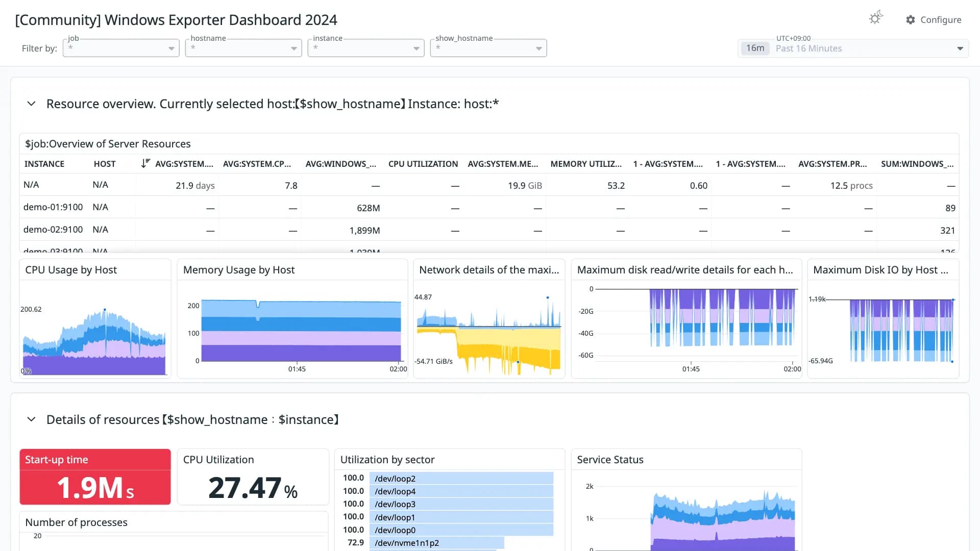The image size is (980, 551).
Task: Collapse the Details of resources section chevron
Action: click(x=31, y=419)
